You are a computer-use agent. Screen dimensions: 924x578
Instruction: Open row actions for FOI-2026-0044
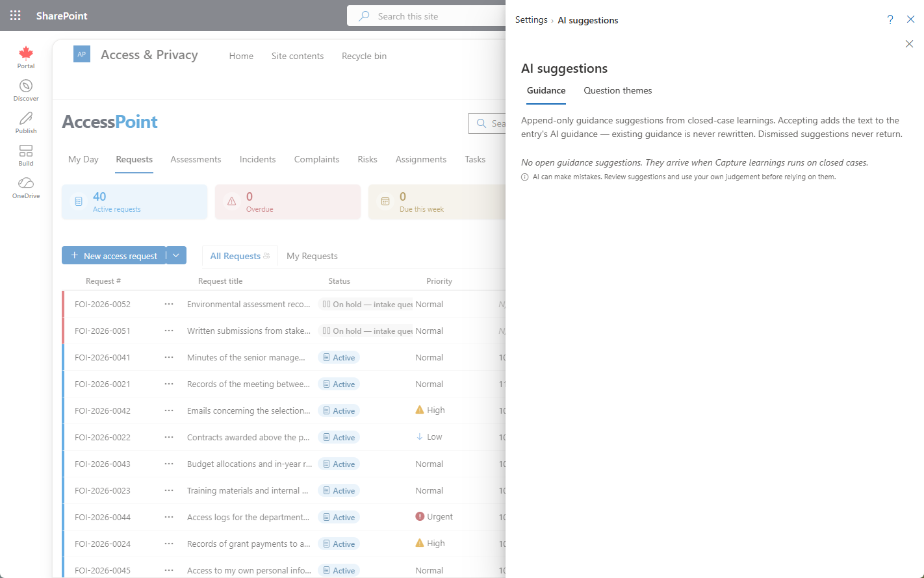169,517
